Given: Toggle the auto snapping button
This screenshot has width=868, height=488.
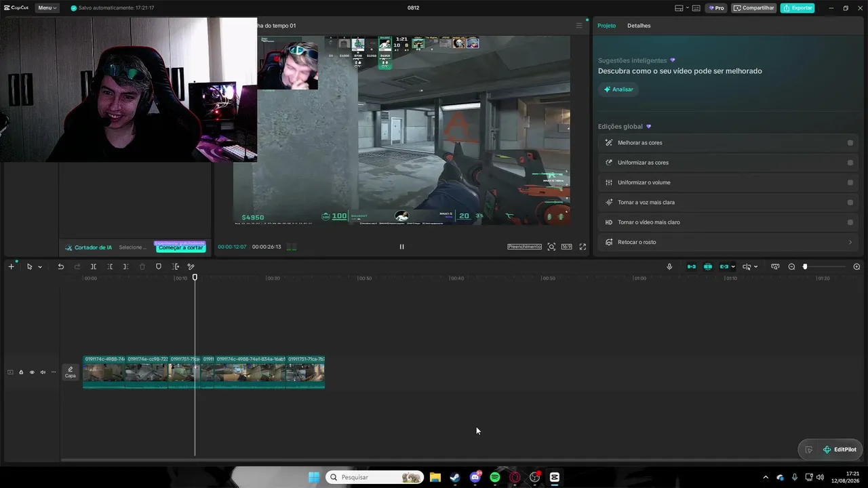Looking at the screenshot, I should click(708, 266).
